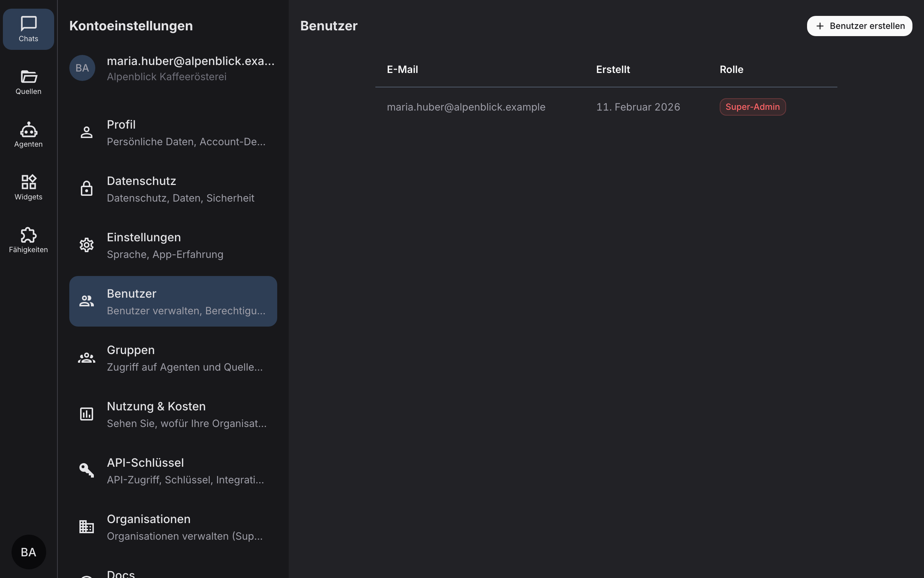Select the maria.huber@alpenblick.example table cell

466,107
